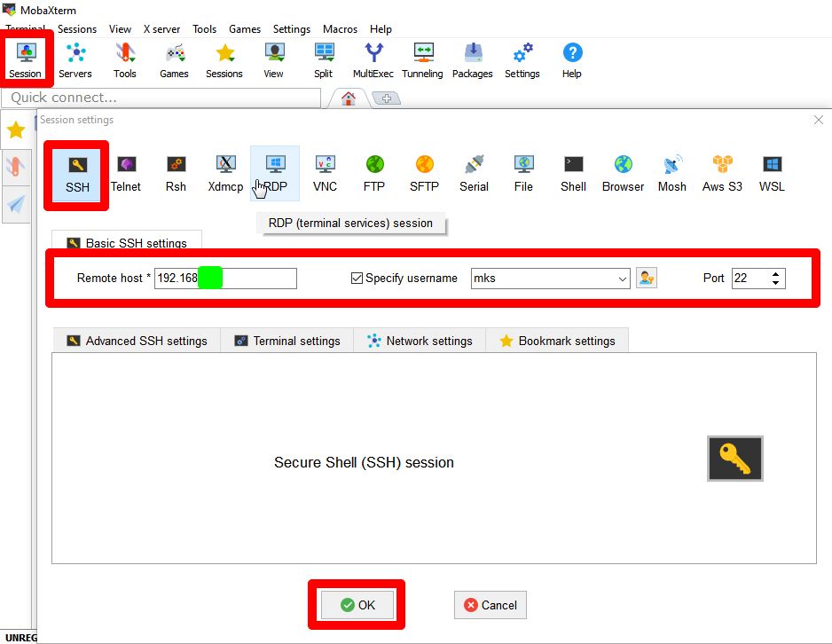The height and width of the screenshot is (644, 832).
Task: Click the Tools toolbar icon
Action: tap(125, 60)
